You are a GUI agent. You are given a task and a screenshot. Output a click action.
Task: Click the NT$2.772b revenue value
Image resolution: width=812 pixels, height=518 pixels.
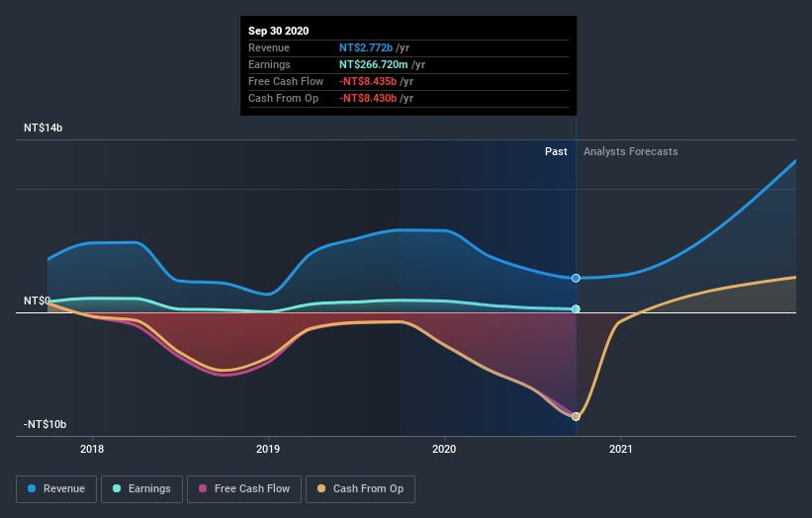click(x=366, y=47)
